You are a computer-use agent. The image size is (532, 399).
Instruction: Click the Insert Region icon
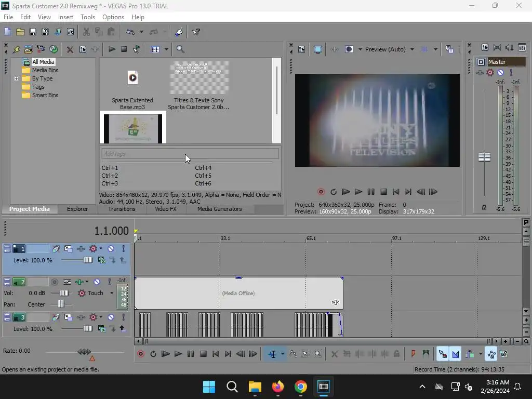click(x=426, y=354)
